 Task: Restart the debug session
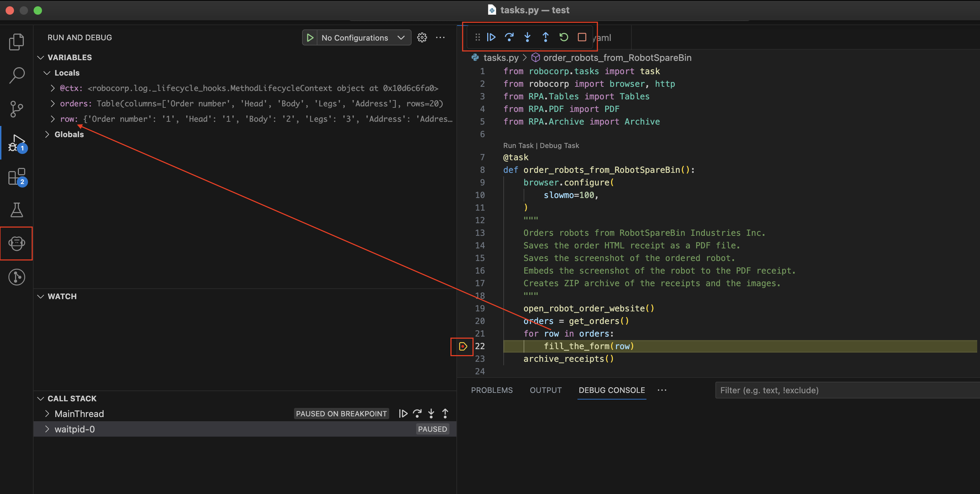pos(564,37)
